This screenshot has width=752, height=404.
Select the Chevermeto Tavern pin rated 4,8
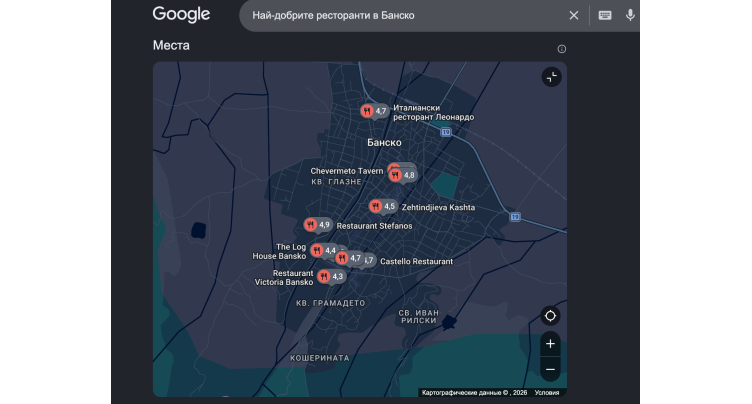403,175
